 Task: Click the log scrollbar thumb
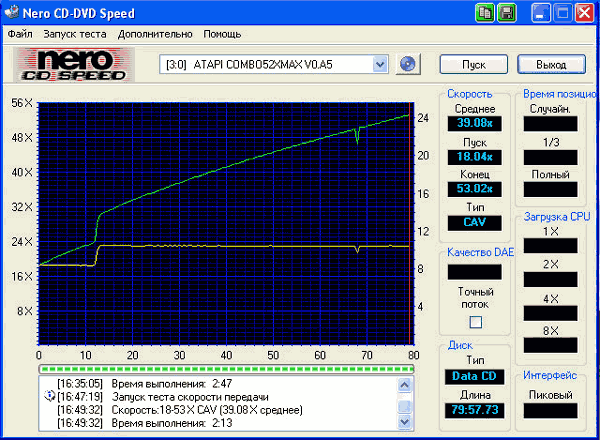click(404, 406)
